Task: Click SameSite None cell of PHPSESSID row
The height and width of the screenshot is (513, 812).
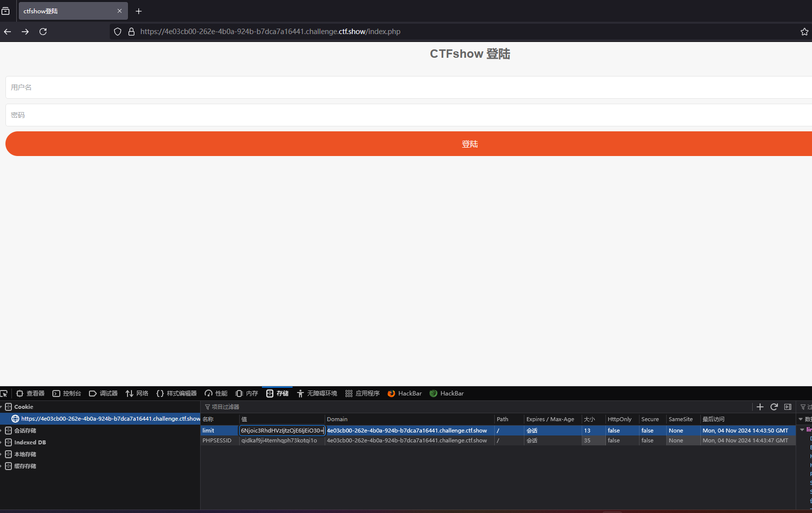Action: pos(684,440)
